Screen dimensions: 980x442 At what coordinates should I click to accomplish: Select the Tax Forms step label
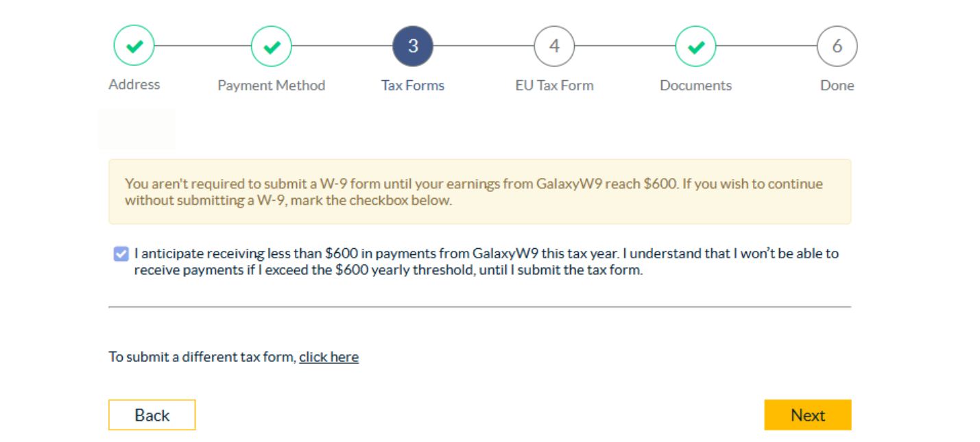(x=413, y=85)
